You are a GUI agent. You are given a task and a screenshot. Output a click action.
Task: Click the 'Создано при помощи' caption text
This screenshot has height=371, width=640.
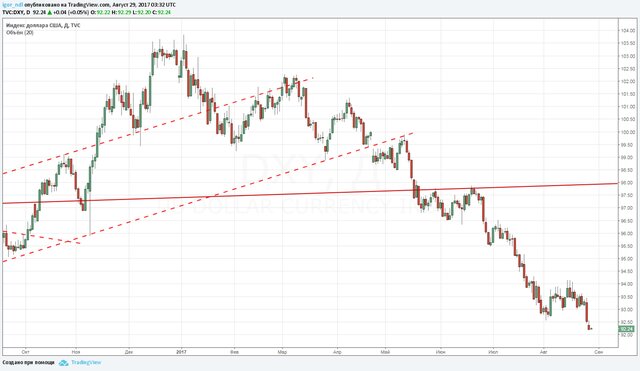[29, 362]
